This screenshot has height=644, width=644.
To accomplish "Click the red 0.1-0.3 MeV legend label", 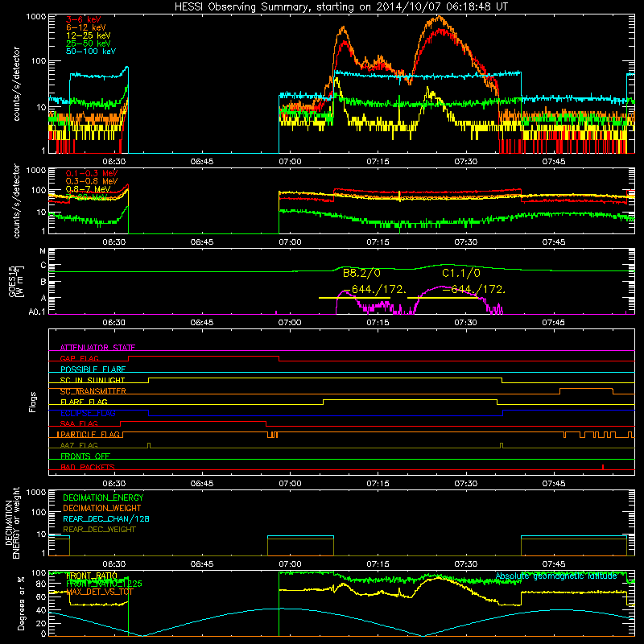I will [x=92, y=173].
